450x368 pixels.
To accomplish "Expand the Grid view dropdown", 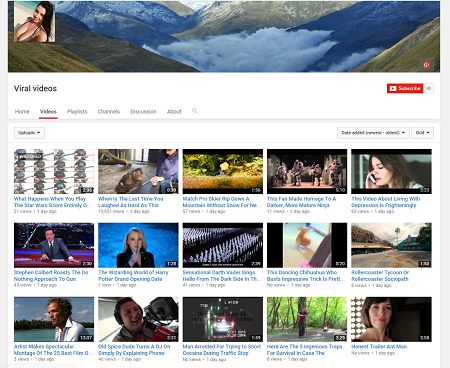I will (x=422, y=133).
